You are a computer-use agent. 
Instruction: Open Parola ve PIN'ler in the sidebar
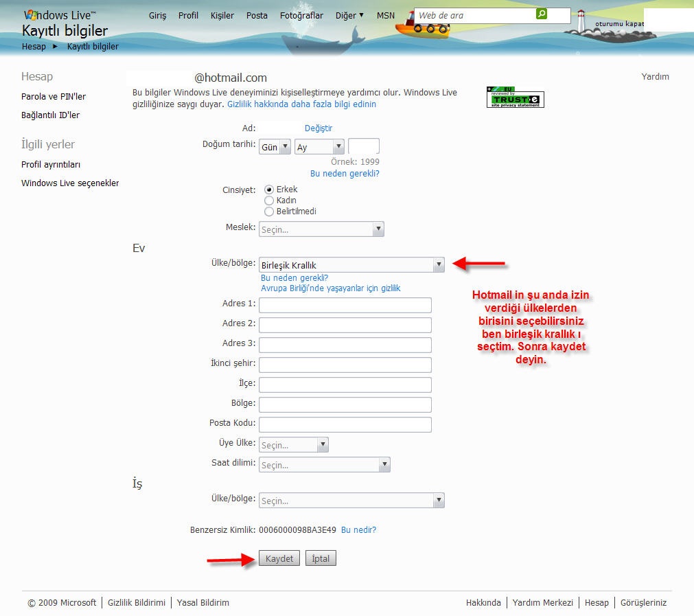(x=54, y=97)
